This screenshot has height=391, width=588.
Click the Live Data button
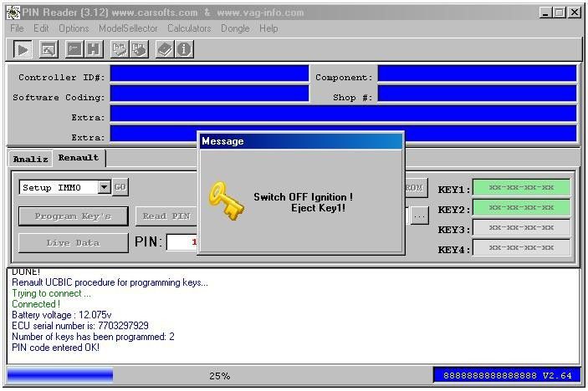(73, 243)
